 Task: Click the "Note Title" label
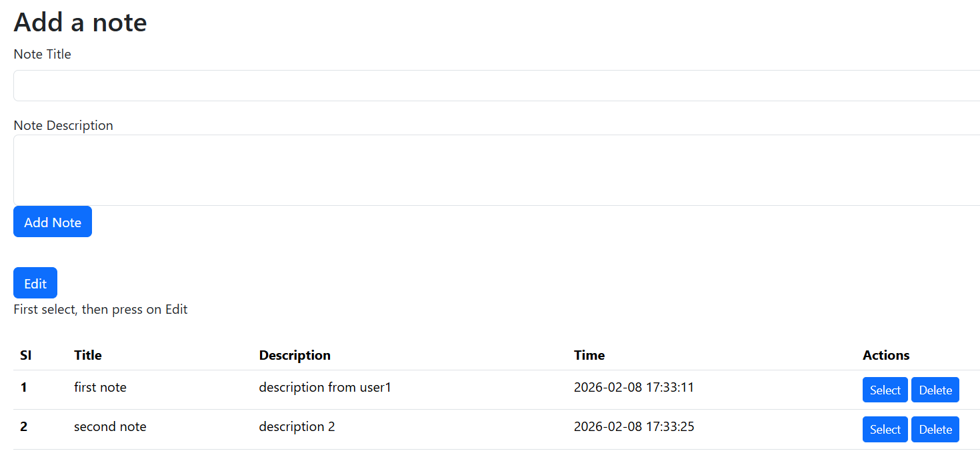[x=42, y=55]
